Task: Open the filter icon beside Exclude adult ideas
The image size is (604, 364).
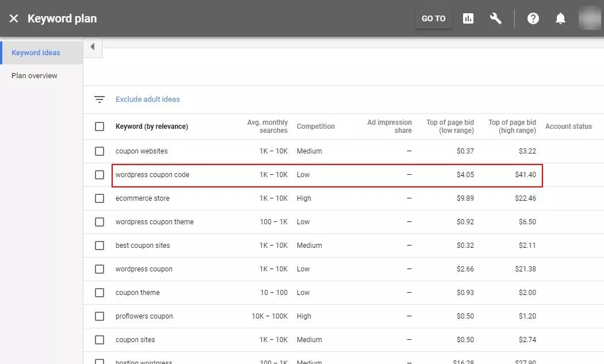Action: pyautogui.click(x=100, y=99)
